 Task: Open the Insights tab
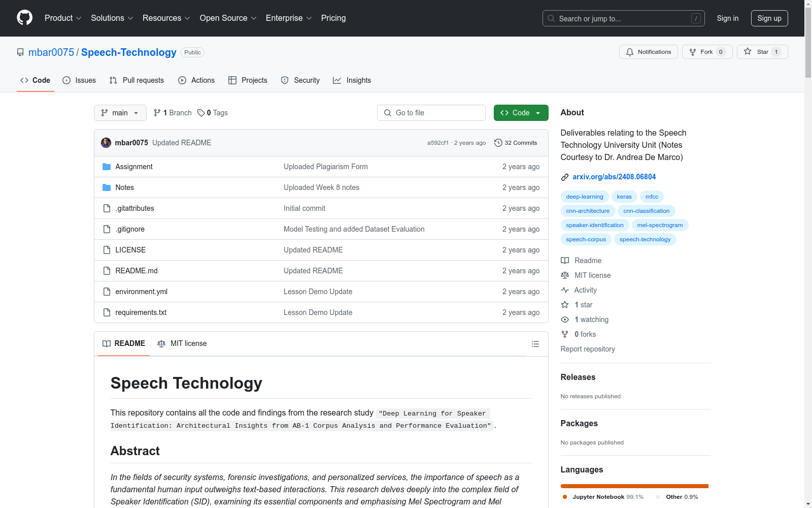352,80
